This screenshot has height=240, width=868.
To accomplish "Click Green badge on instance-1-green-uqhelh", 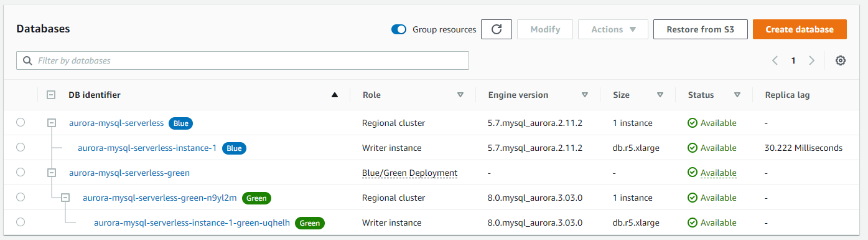I will point(310,223).
